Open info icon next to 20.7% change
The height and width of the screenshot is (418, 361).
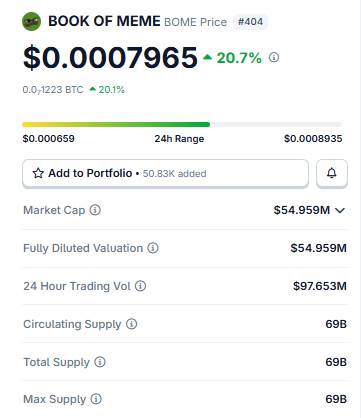pyautogui.click(x=274, y=58)
